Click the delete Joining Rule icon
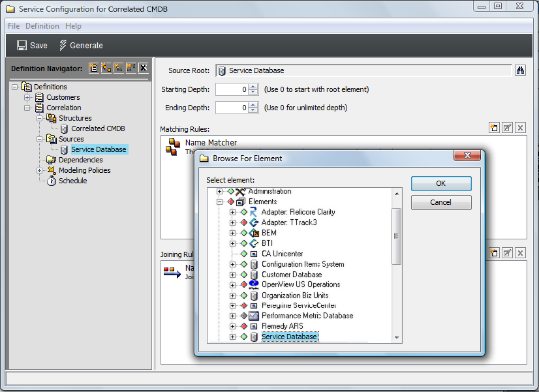The image size is (539, 392). (x=521, y=253)
